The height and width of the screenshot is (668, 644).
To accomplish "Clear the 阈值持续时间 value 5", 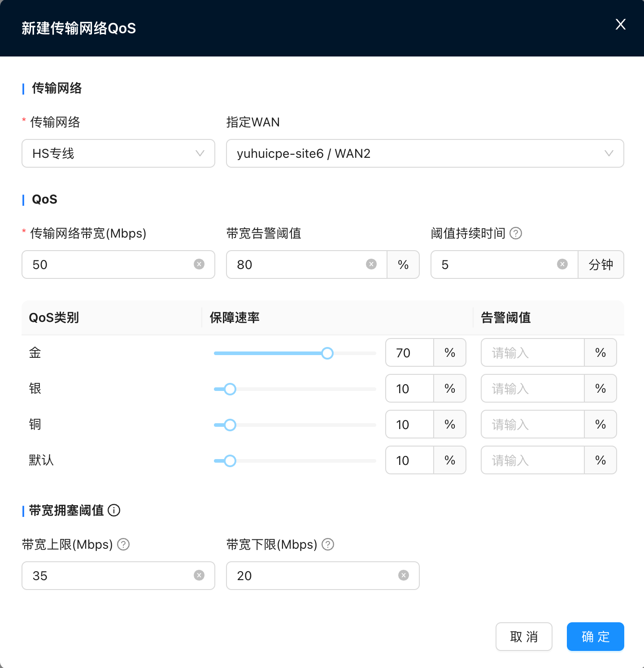I will (x=562, y=265).
